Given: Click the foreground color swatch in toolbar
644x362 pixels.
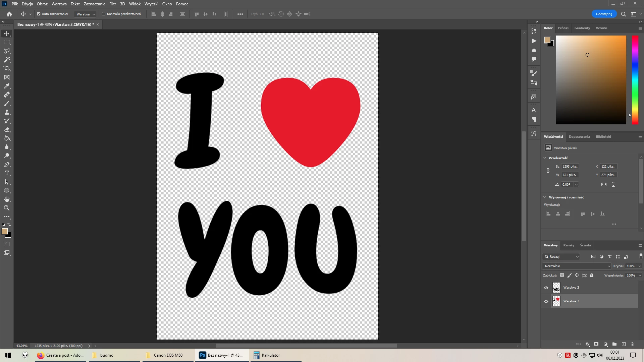Looking at the screenshot, I should 4,231.
